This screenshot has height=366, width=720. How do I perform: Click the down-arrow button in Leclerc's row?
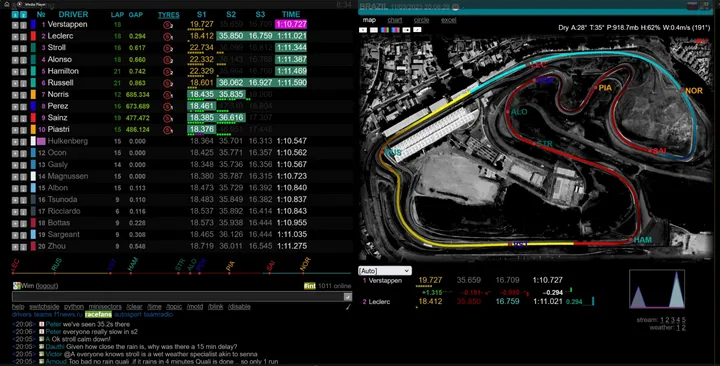23,37
